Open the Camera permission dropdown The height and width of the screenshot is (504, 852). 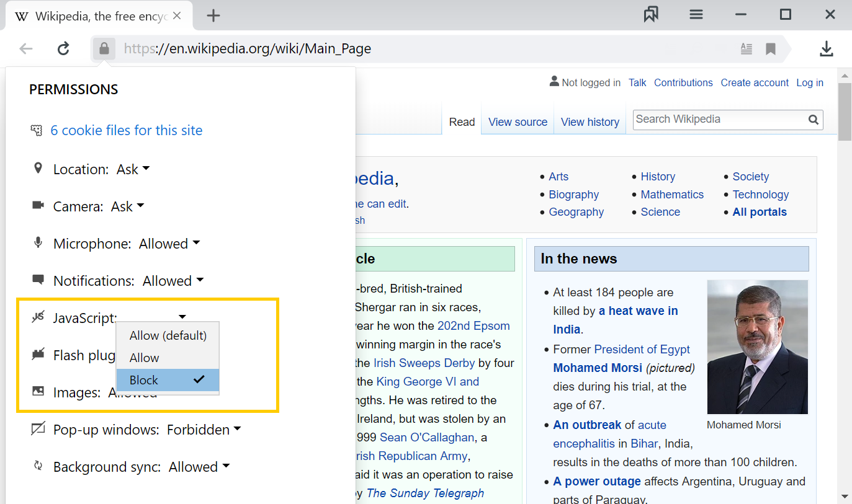coord(128,206)
